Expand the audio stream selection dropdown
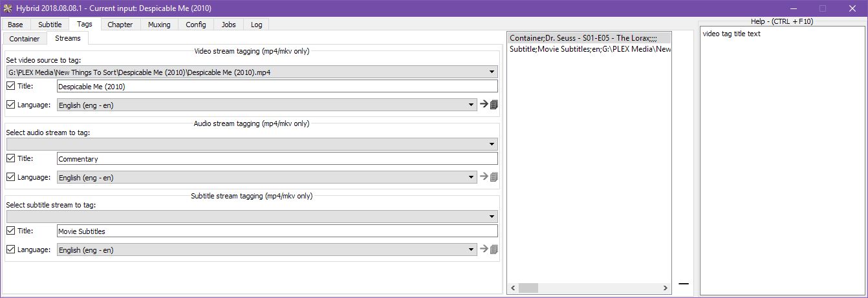Image resolution: width=868 pixels, height=298 pixels. (252, 144)
